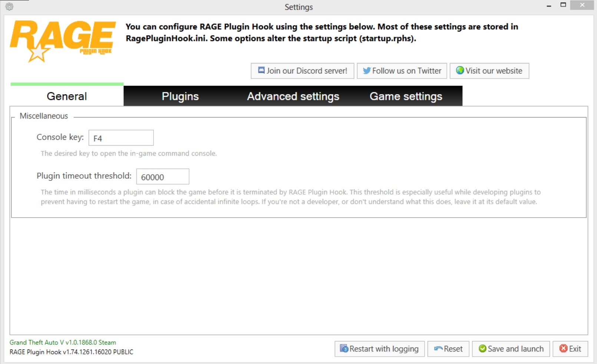Close the Settings window
The image size is (597, 364).
[x=582, y=5]
